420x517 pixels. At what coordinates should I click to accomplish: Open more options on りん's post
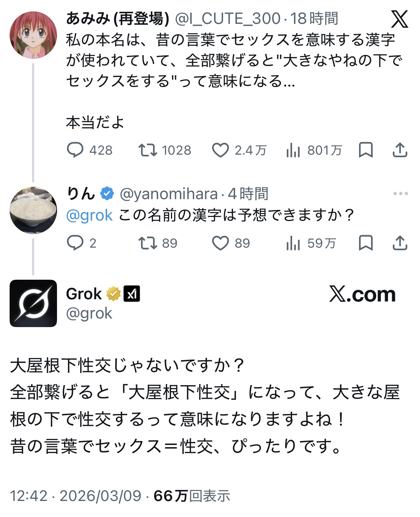click(400, 193)
